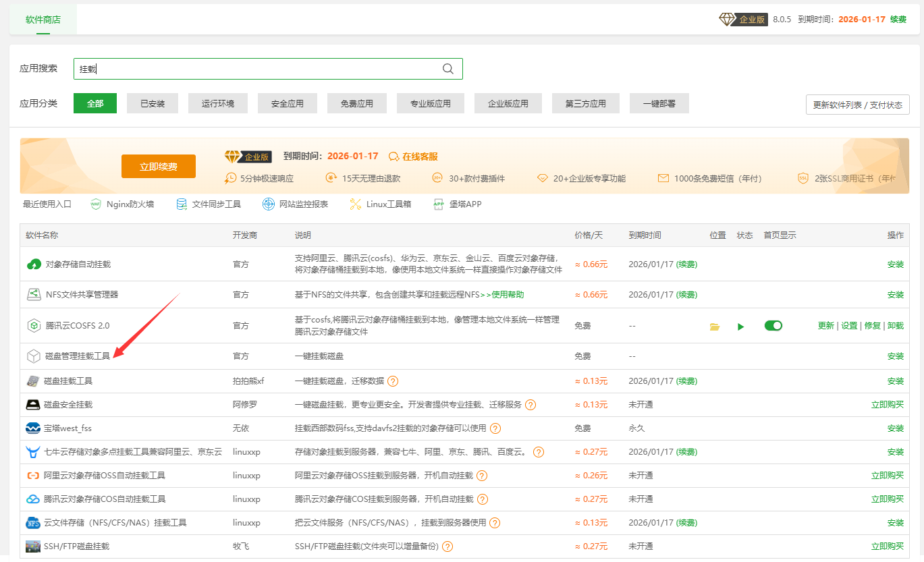Open the 网站监控报表 shortcut icon
Screen dimensions: 924x562
[x=269, y=204]
